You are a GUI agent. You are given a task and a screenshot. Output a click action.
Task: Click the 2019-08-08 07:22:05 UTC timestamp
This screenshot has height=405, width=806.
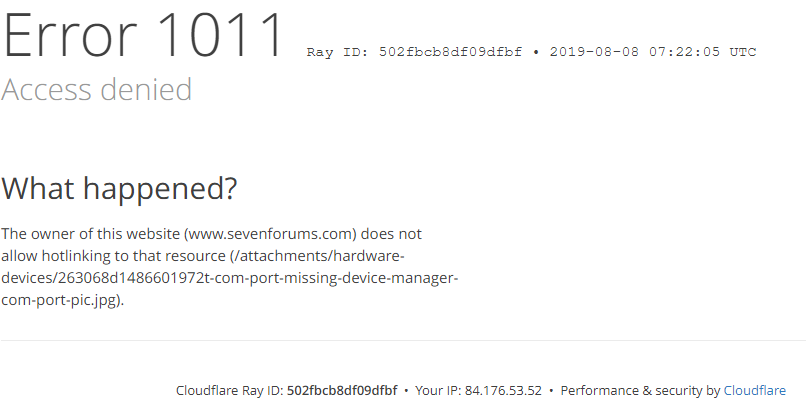click(653, 52)
